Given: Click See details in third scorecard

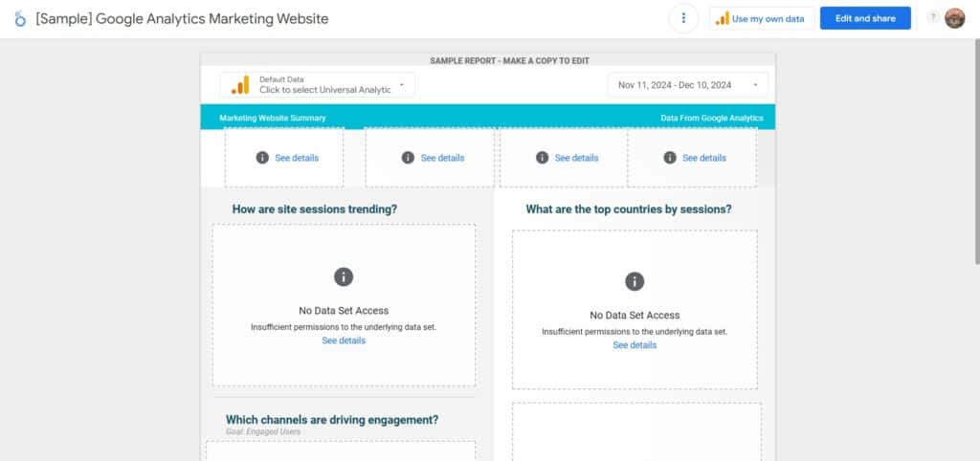Looking at the screenshot, I should pos(576,158).
